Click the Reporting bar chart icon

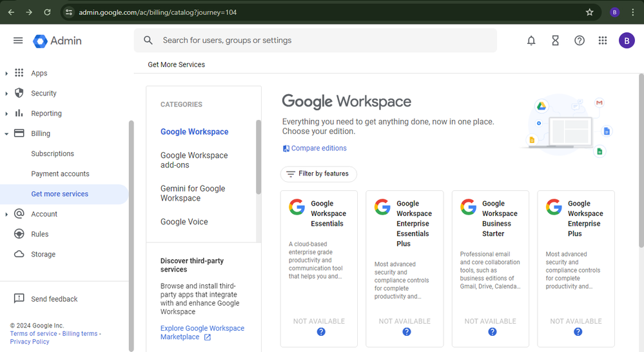pos(19,113)
